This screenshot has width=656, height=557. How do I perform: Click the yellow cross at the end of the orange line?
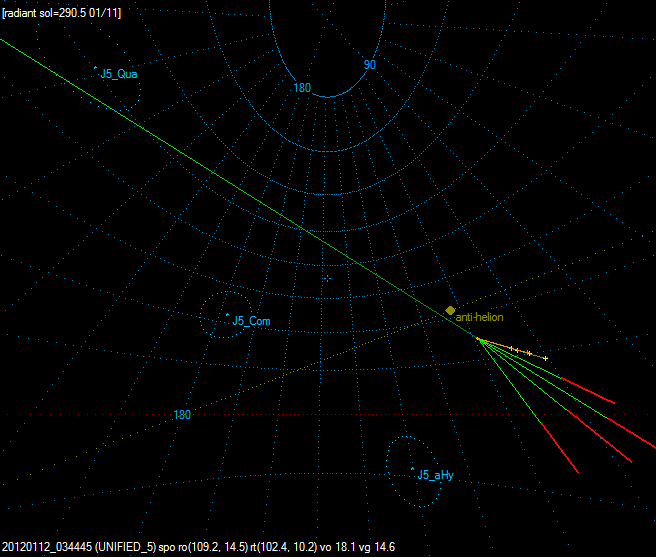click(546, 358)
